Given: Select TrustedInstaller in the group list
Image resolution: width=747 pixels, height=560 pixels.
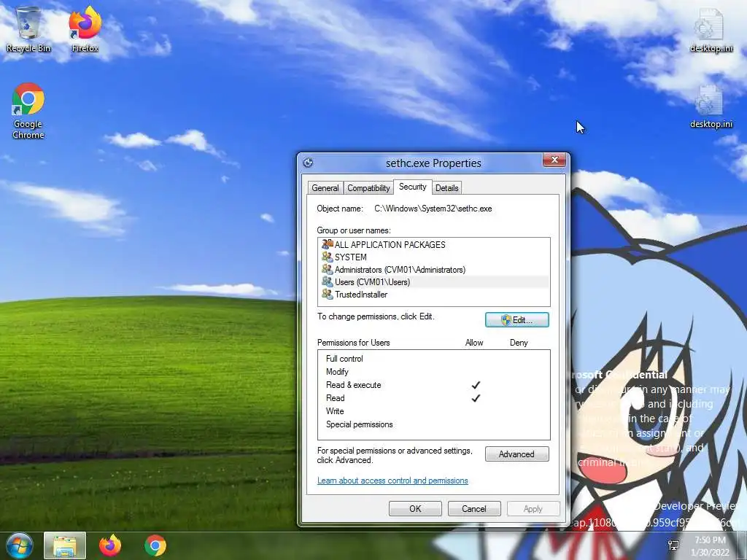Looking at the screenshot, I should 433,295.
